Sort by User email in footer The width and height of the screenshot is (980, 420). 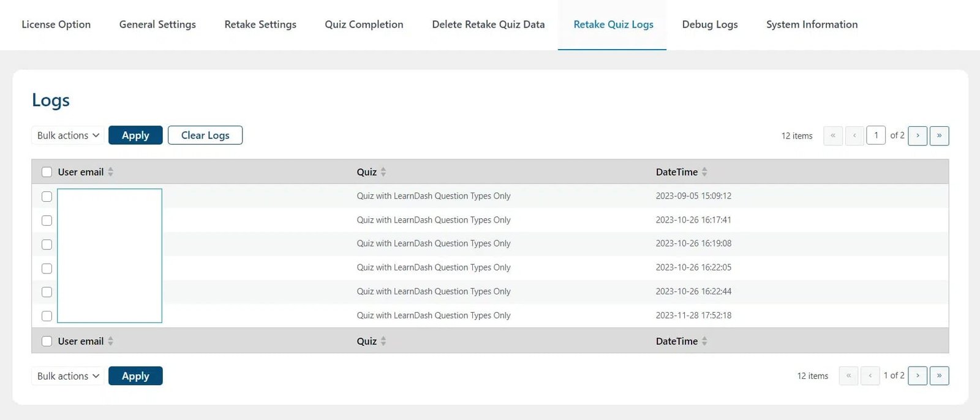(x=86, y=342)
